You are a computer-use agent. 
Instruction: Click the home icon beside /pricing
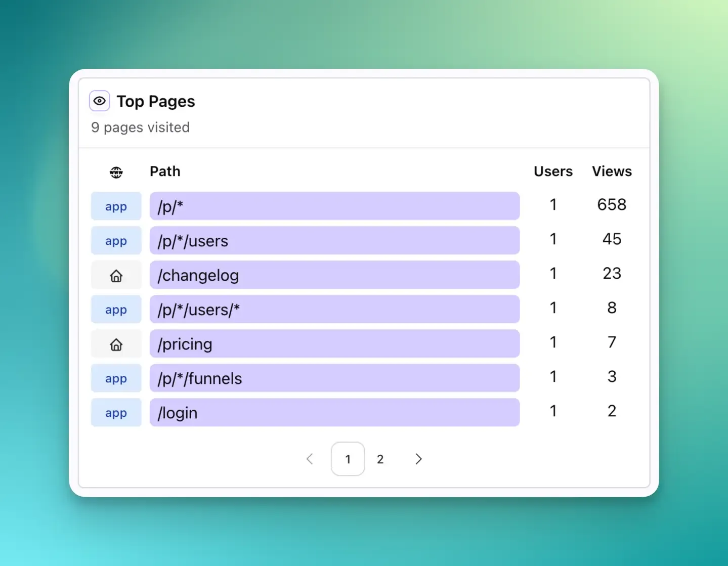pos(116,343)
